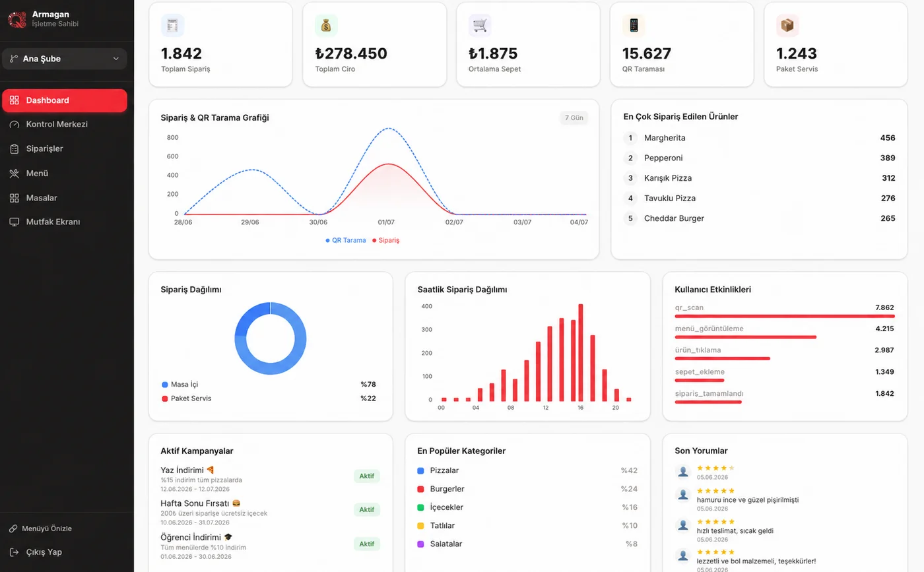Click the ürün_tıklama activity progress bar
The image size is (924, 572).
[723, 359]
